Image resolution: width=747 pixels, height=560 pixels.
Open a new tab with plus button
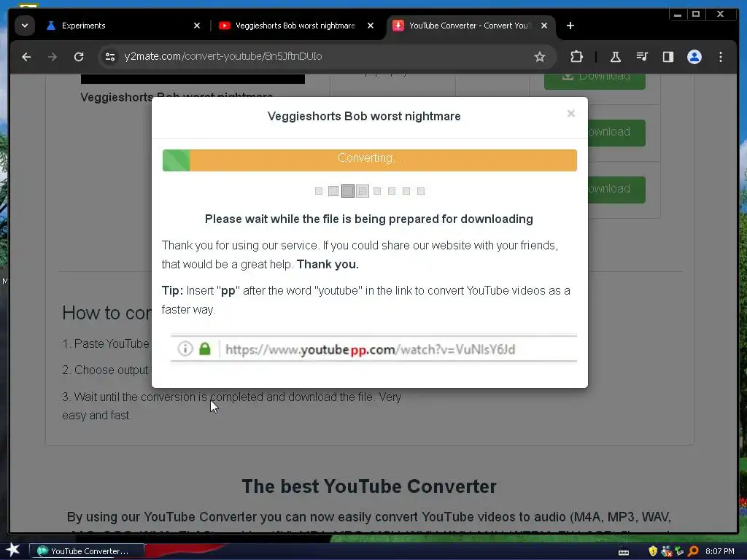pos(570,26)
